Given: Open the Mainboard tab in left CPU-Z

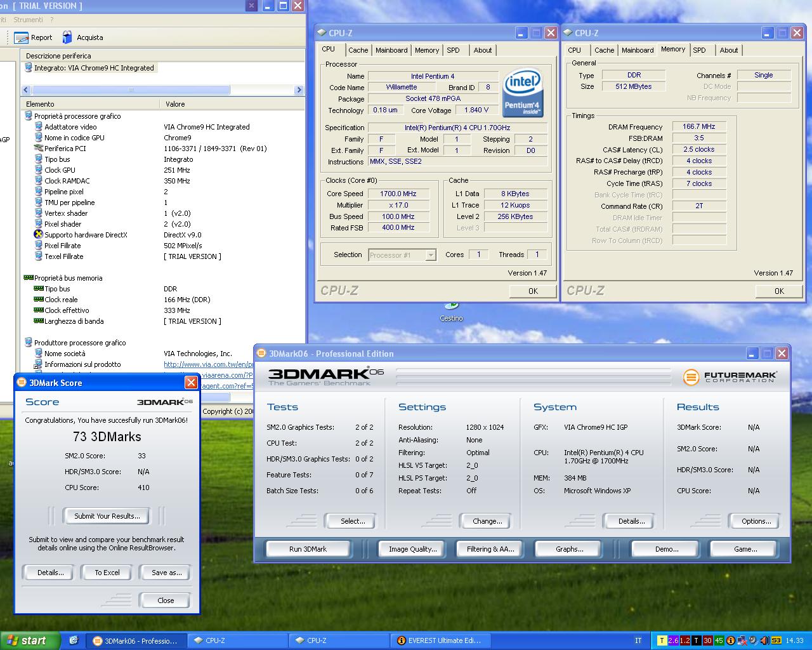Looking at the screenshot, I should click(x=391, y=50).
